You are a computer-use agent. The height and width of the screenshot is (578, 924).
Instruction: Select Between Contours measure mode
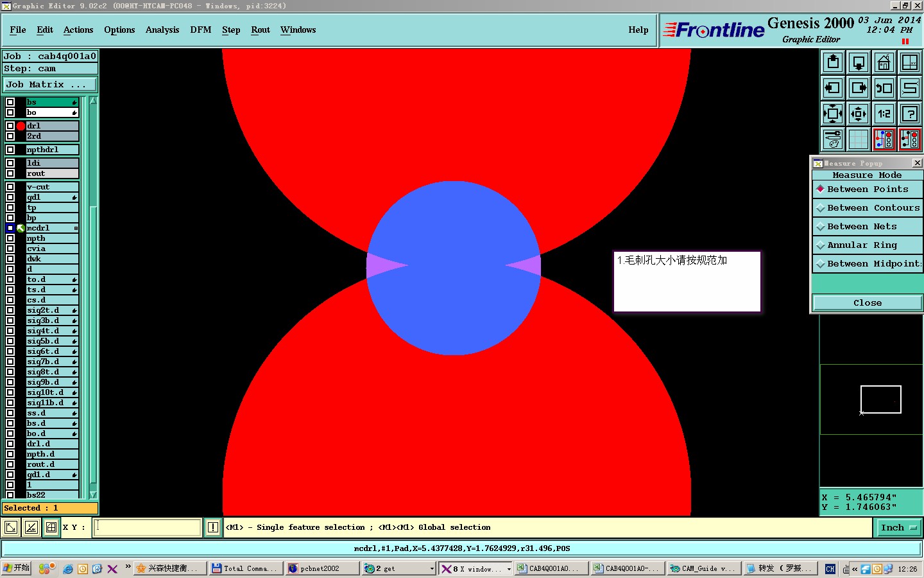[868, 208]
